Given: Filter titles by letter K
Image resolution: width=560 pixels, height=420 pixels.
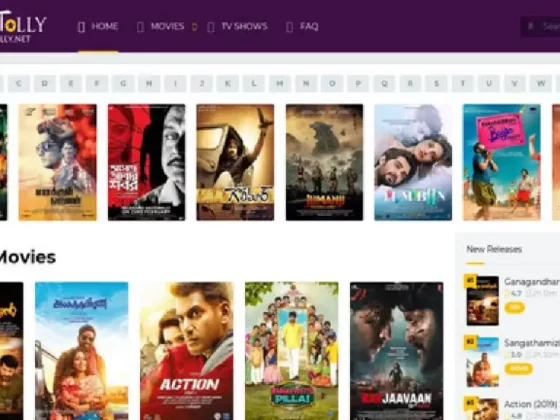Looking at the screenshot, I should click(228, 84).
